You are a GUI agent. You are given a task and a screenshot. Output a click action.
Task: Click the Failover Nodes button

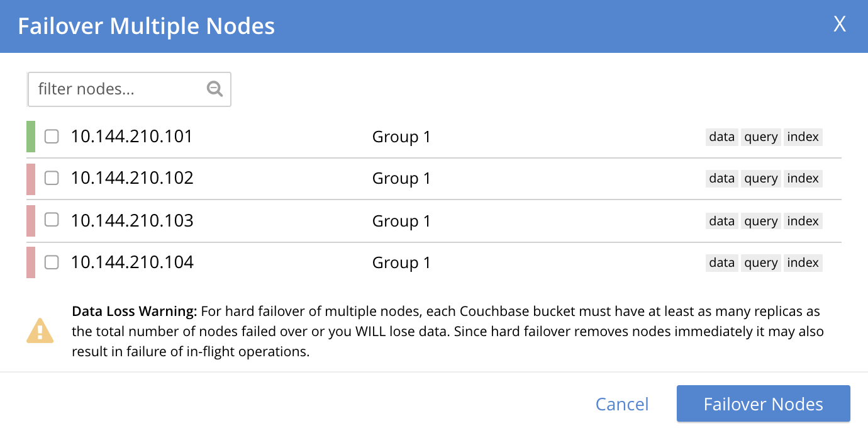point(763,403)
